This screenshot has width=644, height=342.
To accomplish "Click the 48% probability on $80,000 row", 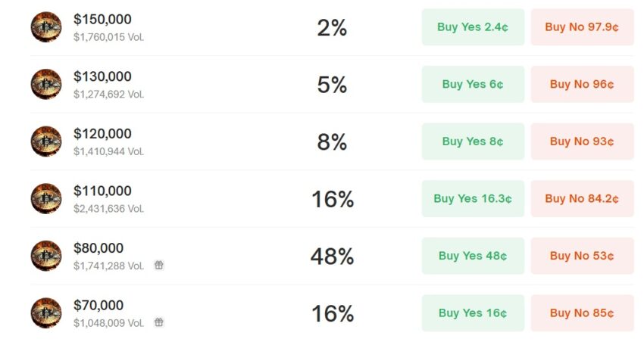I will click(x=332, y=256).
